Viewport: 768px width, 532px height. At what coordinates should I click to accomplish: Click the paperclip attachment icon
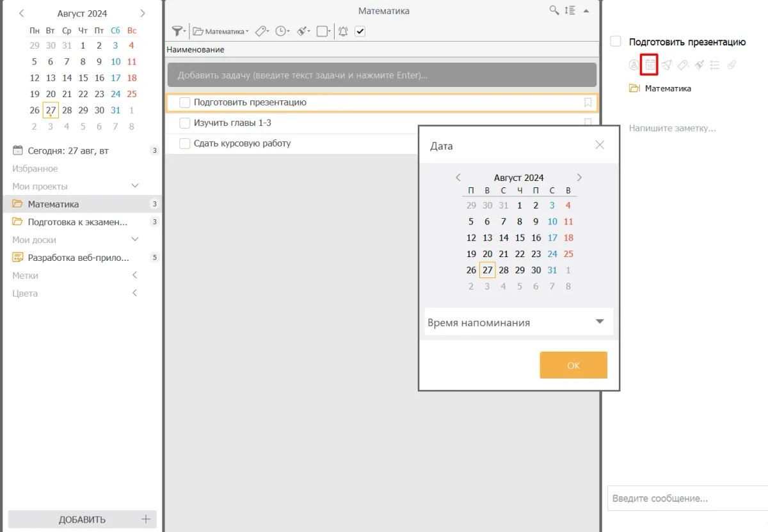[x=732, y=65]
